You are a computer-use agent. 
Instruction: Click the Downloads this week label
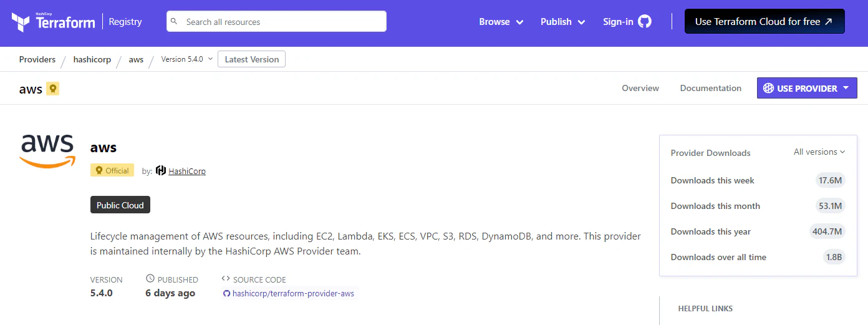point(713,180)
